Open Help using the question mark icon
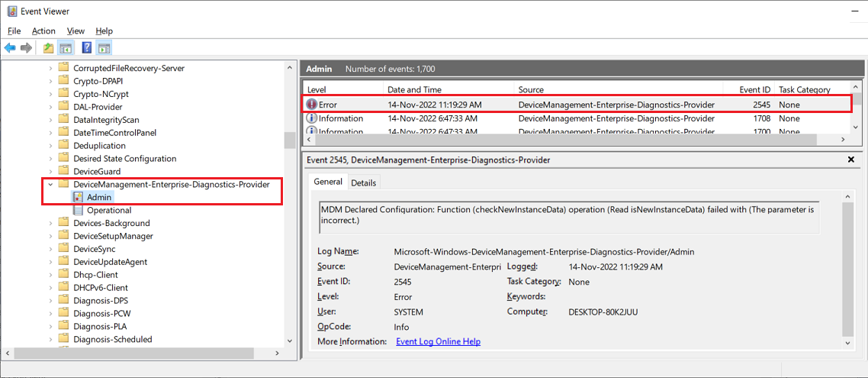Viewport: 868px width, 378px height. tap(87, 48)
